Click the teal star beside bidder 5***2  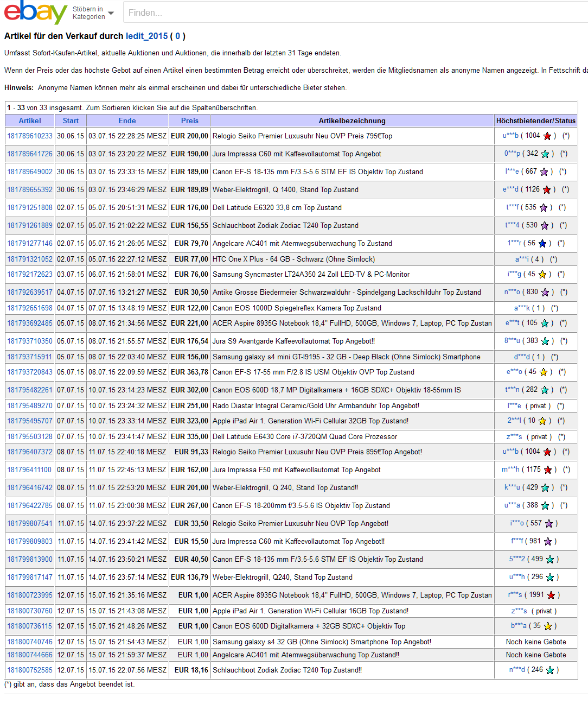pyautogui.click(x=550, y=560)
